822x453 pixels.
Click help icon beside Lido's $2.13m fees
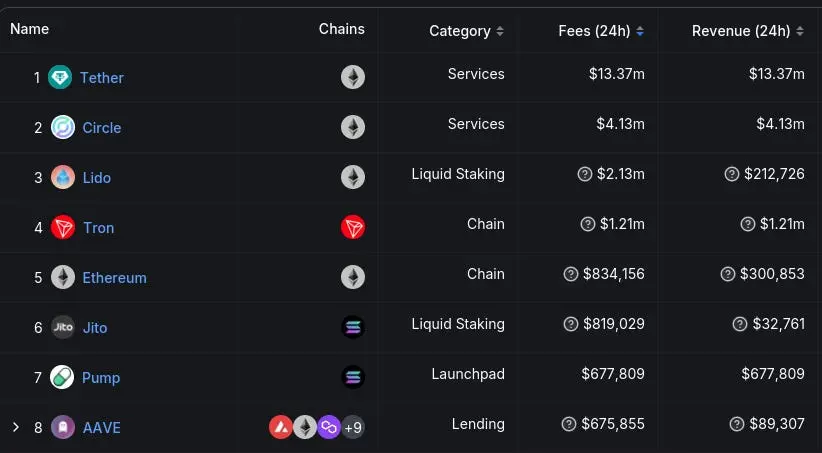point(585,174)
